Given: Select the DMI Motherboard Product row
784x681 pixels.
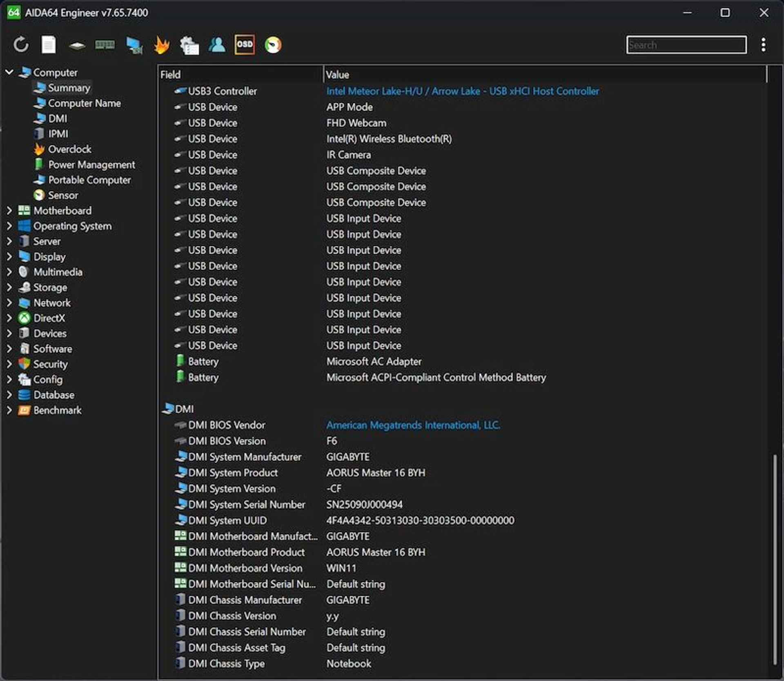Looking at the screenshot, I should pyautogui.click(x=463, y=552).
